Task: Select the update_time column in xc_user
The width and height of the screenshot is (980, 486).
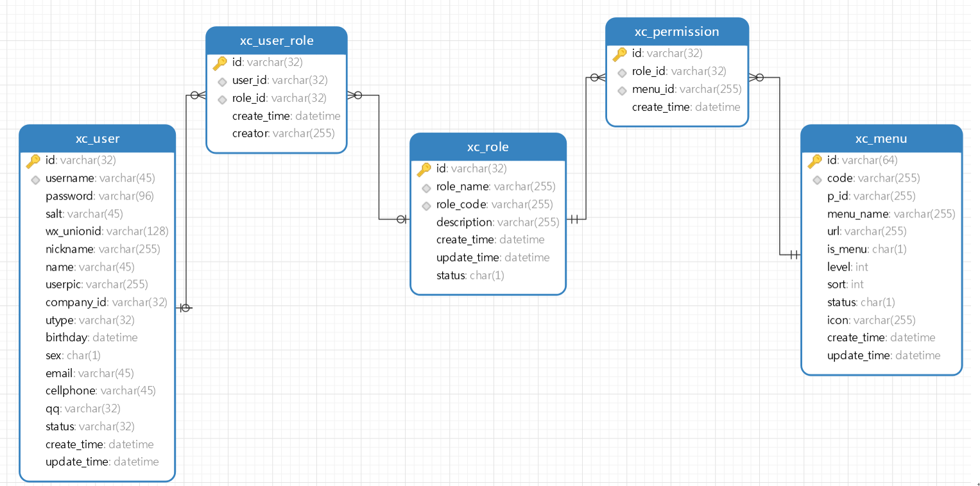Action: point(102,462)
